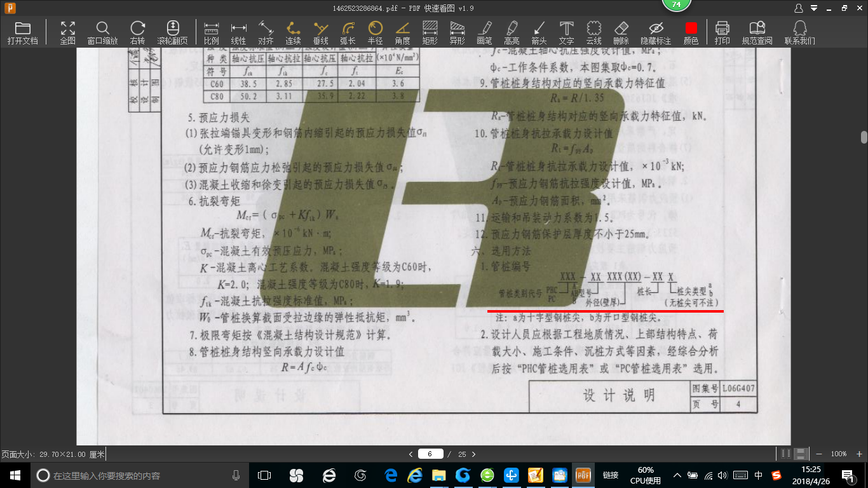Select the 对齐 aligned measure tool
Viewport: 868px width, 488px height.
pyautogui.click(x=266, y=32)
